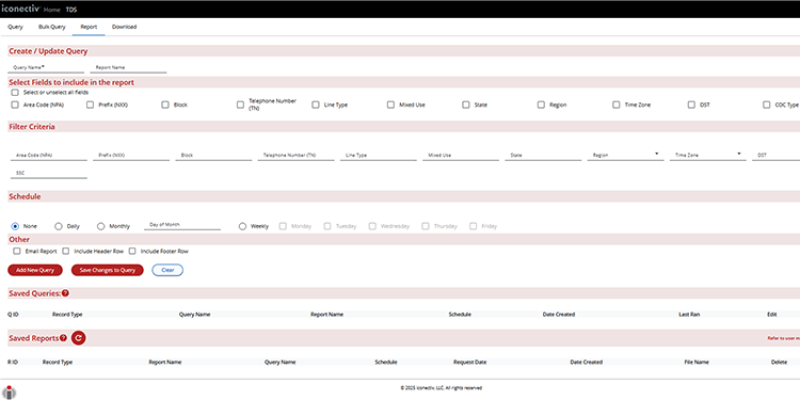Click help icon next to Saved Reports
This screenshot has height=400, width=800.
63,338
